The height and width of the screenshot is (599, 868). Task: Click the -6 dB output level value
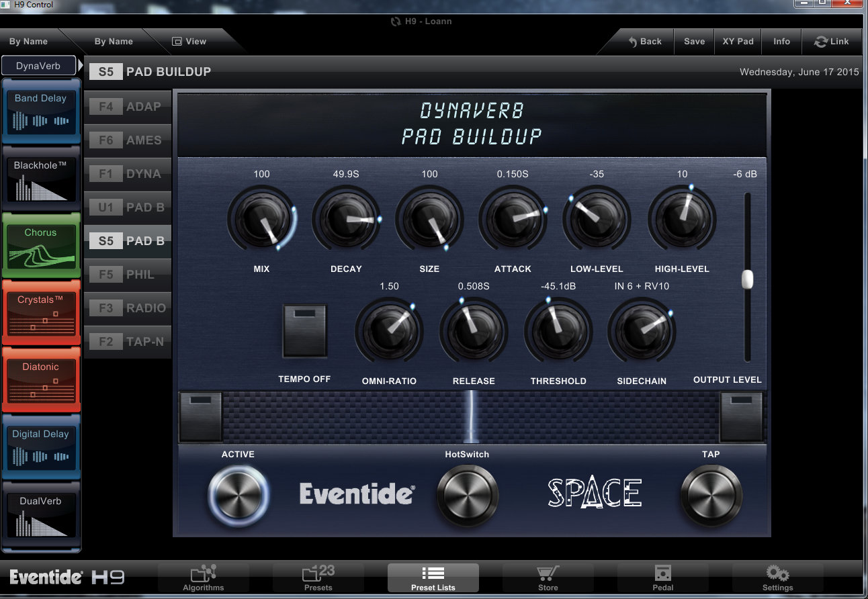coord(745,174)
